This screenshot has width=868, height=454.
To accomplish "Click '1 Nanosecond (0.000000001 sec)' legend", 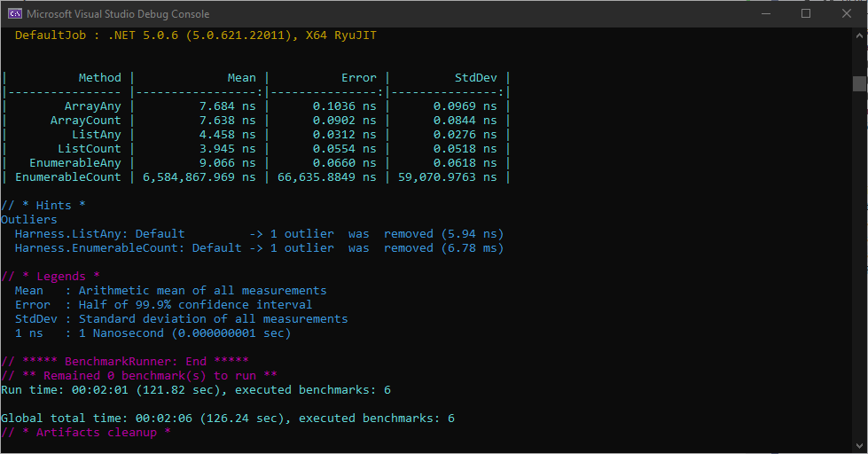I will pos(185,333).
